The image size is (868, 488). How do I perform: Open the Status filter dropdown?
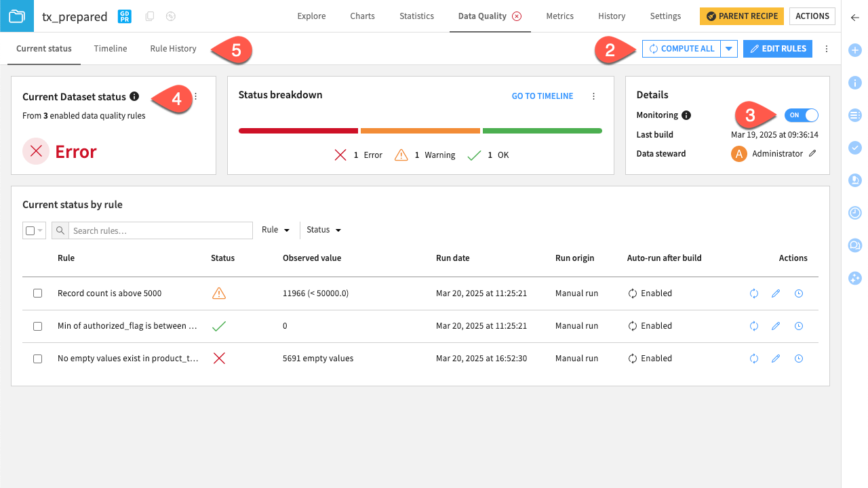[323, 230]
